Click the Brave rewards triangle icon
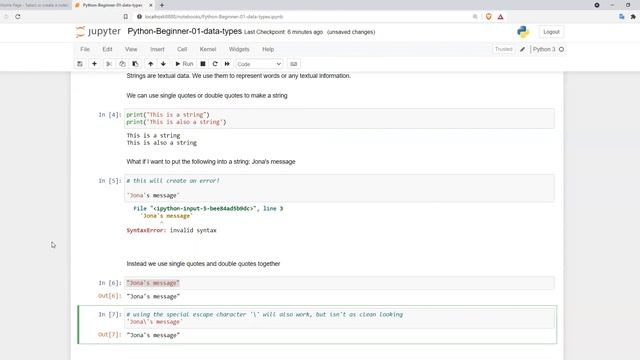The image size is (640, 360). pyautogui.click(x=500, y=17)
